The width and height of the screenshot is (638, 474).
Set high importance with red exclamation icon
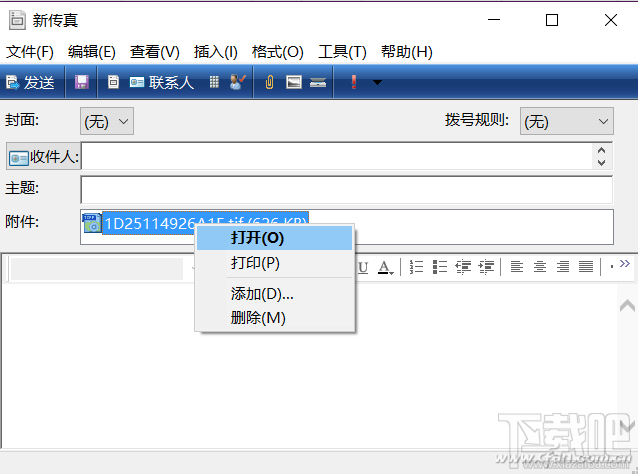pos(354,82)
